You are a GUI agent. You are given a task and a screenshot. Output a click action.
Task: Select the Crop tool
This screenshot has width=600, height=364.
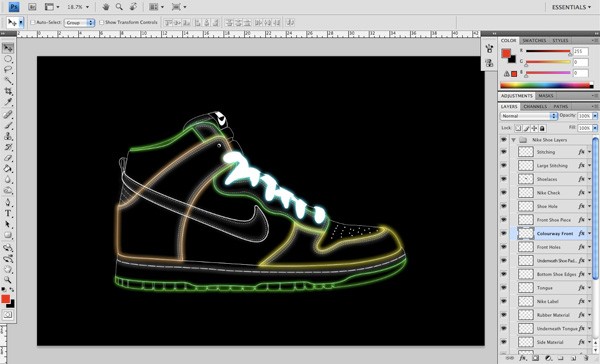pyautogui.click(x=8, y=91)
